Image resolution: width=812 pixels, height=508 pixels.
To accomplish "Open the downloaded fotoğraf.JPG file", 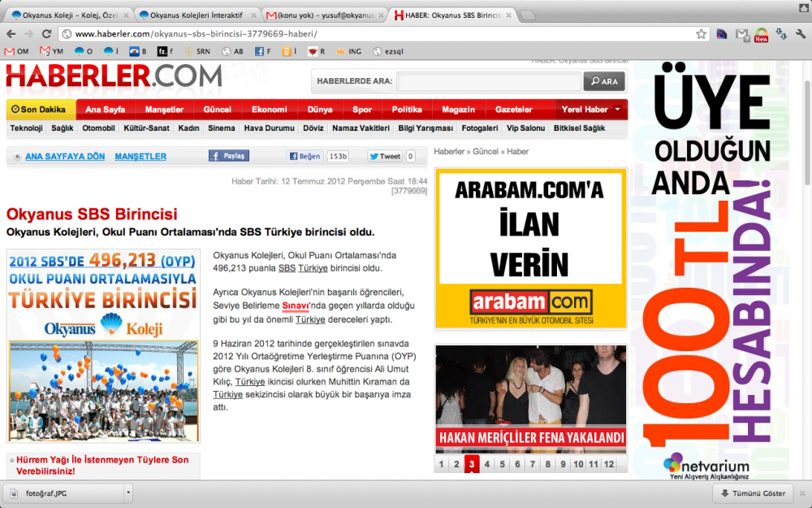I will pos(65,493).
